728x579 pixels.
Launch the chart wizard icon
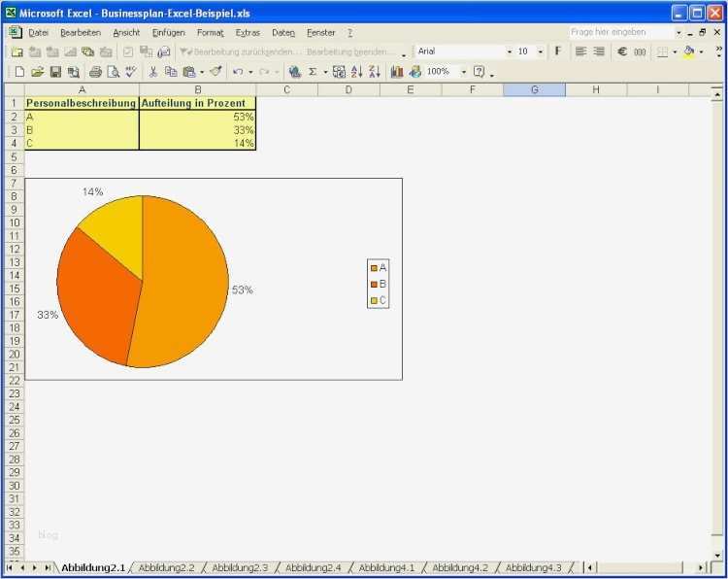396,72
